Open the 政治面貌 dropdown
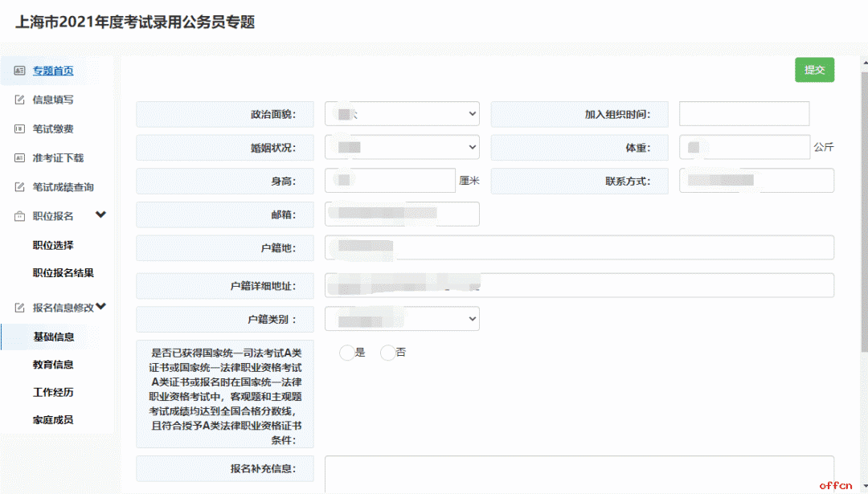Image resolution: width=868 pixels, height=494 pixels. click(x=402, y=114)
